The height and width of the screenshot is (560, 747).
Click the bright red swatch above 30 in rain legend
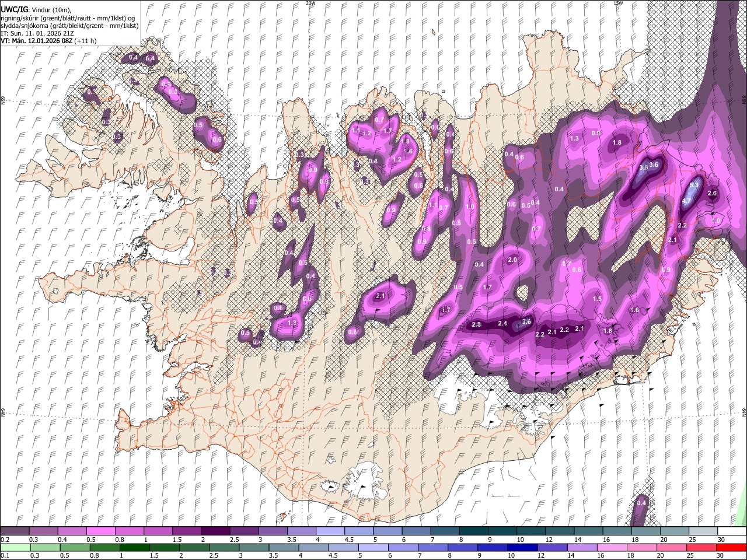click(730, 547)
